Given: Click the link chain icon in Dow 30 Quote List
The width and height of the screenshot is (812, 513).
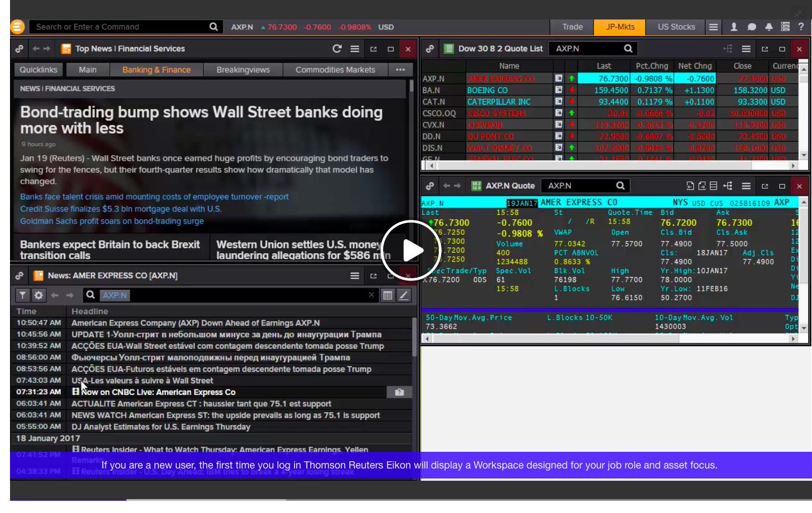Looking at the screenshot, I should coord(430,49).
